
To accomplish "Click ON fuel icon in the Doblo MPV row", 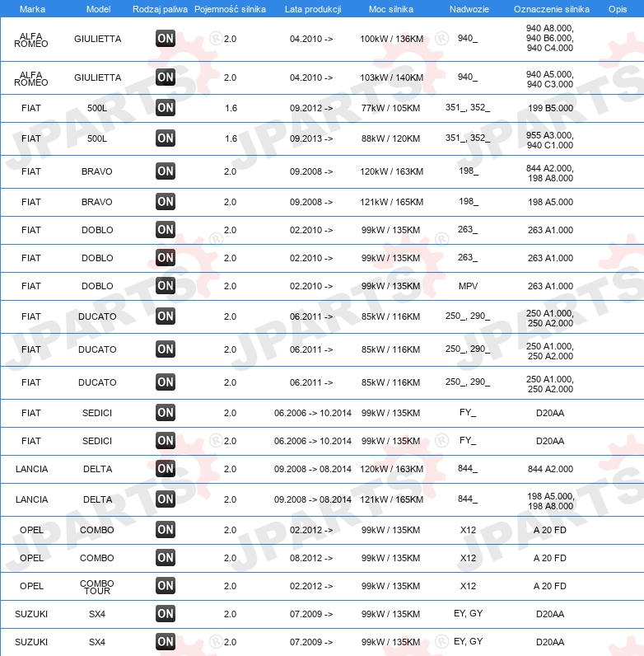I will (x=166, y=286).
